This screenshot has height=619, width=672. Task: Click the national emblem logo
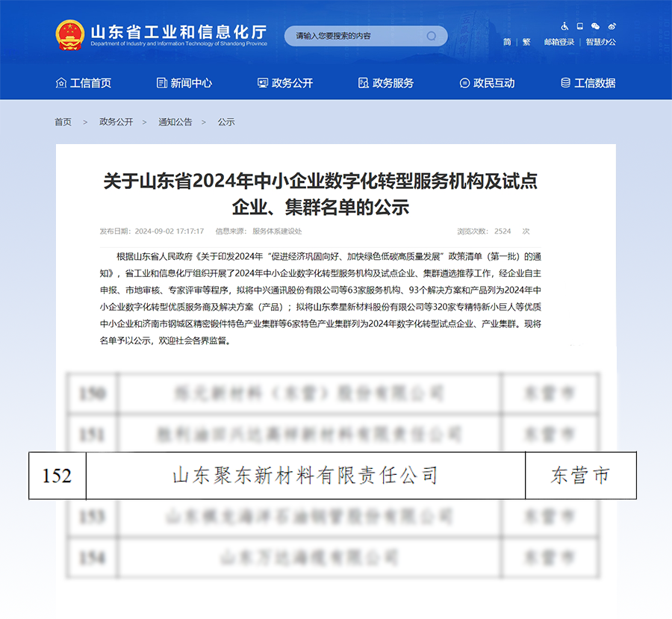point(70,35)
